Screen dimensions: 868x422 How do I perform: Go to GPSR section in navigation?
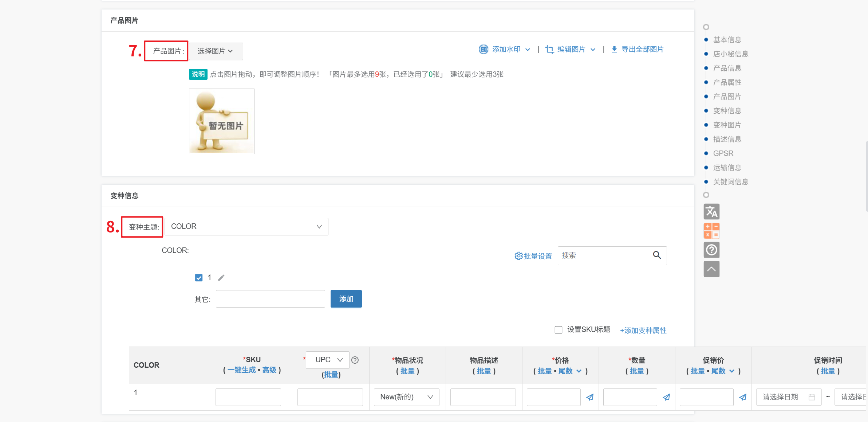click(x=723, y=153)
